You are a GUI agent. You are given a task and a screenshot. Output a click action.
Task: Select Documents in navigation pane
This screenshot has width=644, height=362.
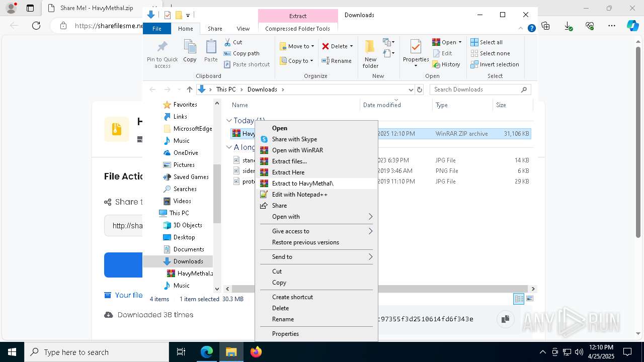189,249
